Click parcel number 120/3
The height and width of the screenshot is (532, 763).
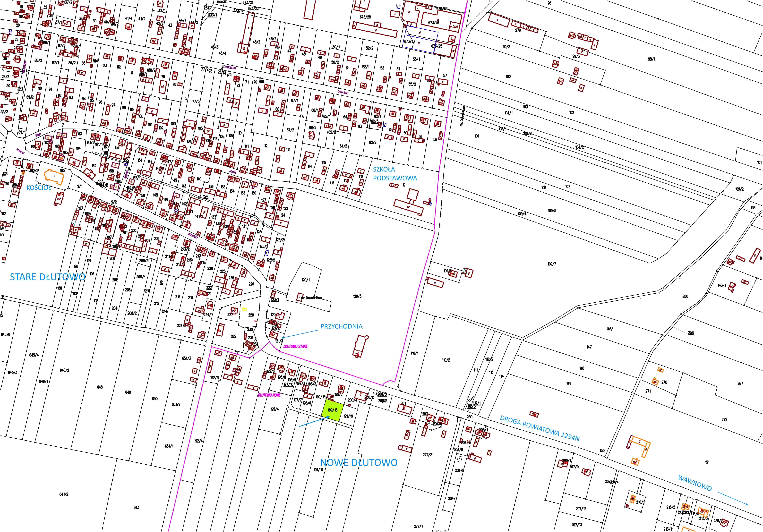tap(357, 296)
